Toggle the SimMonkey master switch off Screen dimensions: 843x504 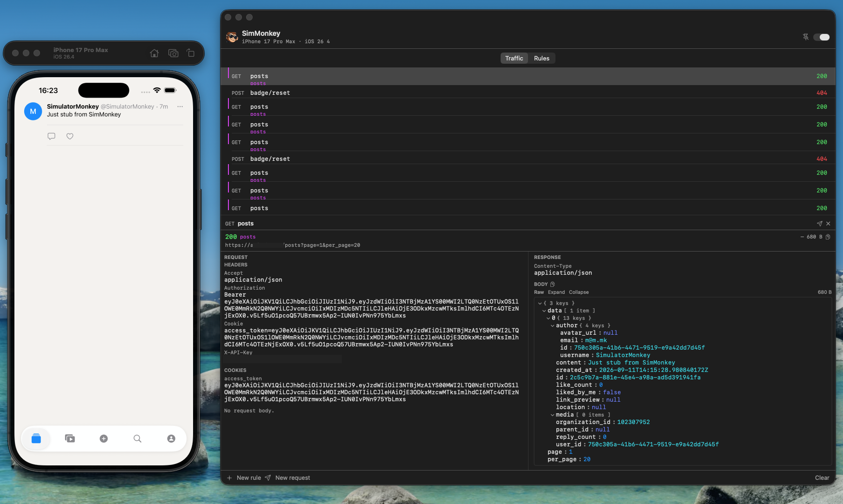tap(822, 37)
